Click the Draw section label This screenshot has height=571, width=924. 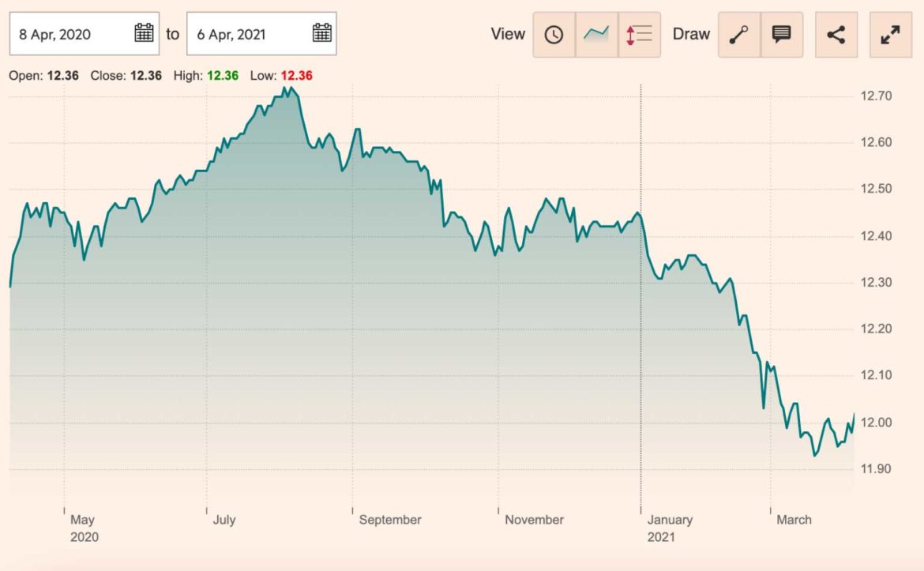point(690,34)
